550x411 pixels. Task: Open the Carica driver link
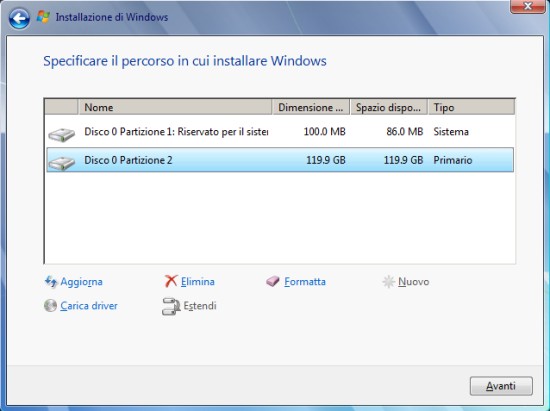(x=89, y=306)
